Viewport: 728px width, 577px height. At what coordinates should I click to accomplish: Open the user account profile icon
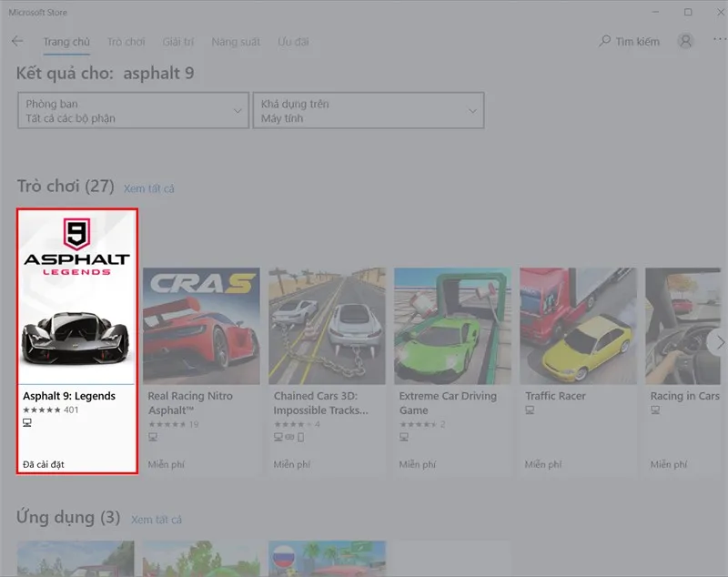685,42
